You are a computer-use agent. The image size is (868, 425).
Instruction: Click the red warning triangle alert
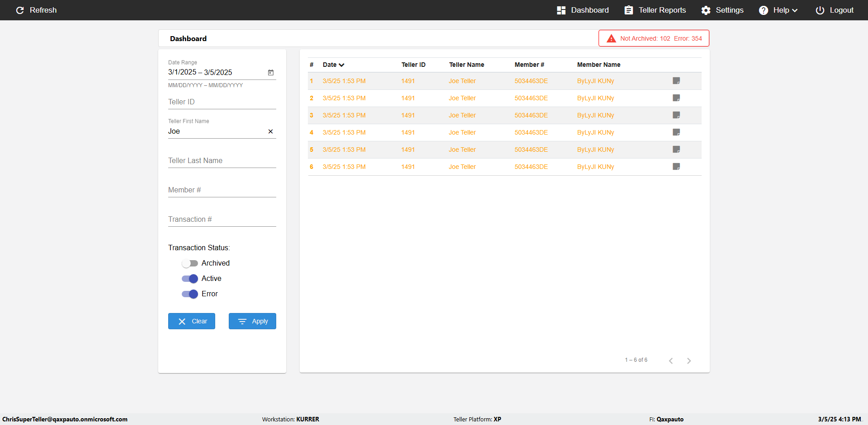pos(611,38)
